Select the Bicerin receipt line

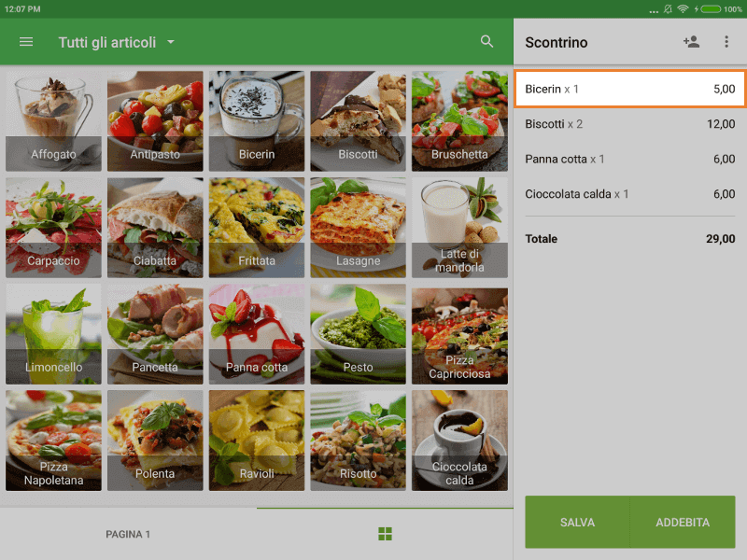pyautogui.click(x=629, y=90)
